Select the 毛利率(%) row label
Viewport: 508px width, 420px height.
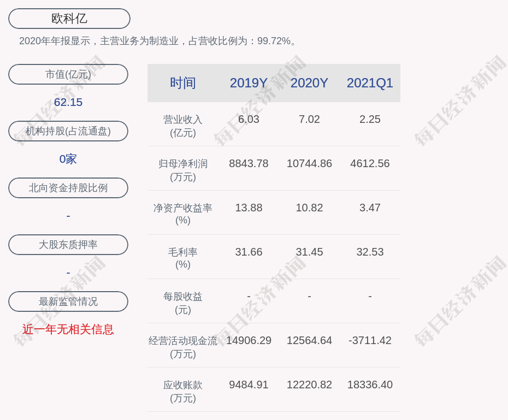pyautogui.click(x=183, y=258)
